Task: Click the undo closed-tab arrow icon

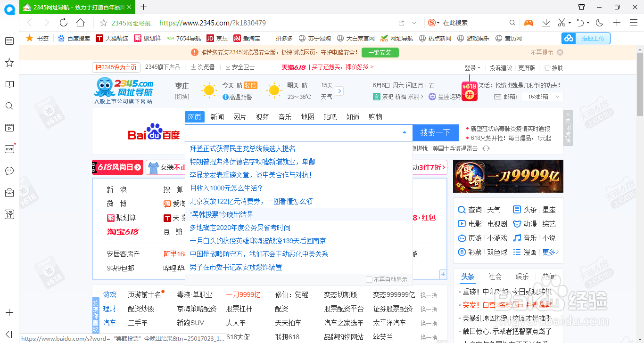Action: [580, 23]
